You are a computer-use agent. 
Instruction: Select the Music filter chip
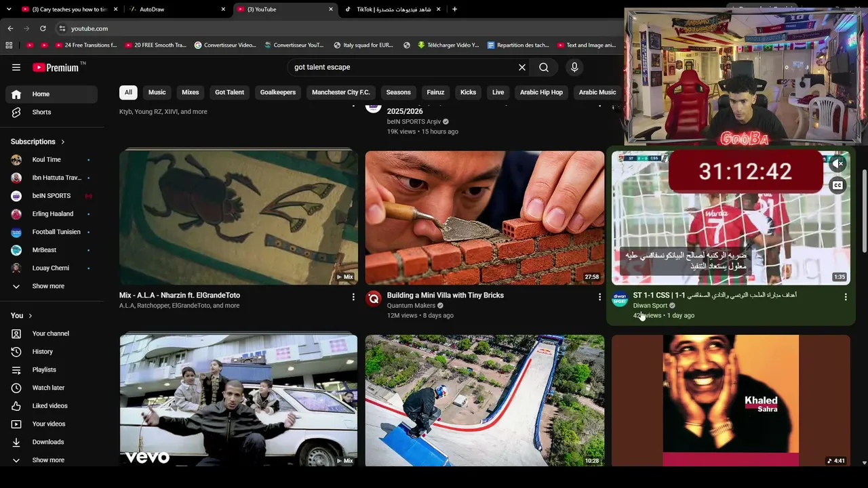pyautogui.click(x=157, y=92)
